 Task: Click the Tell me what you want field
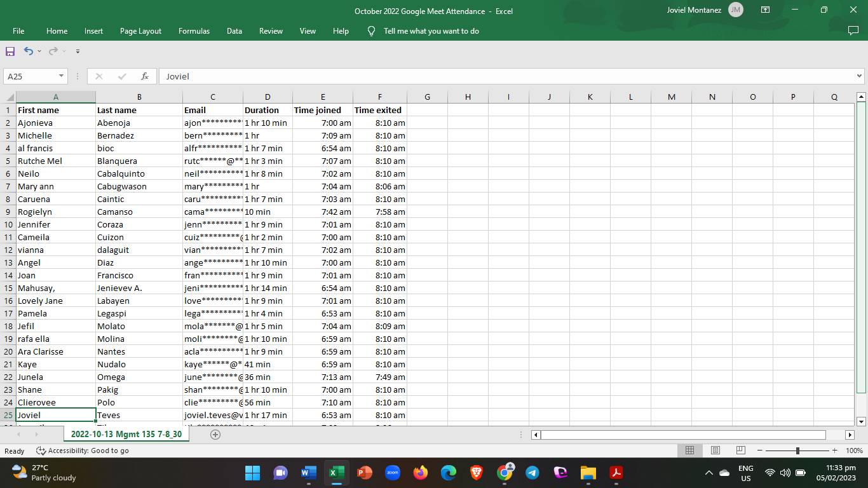pos(431,31)
